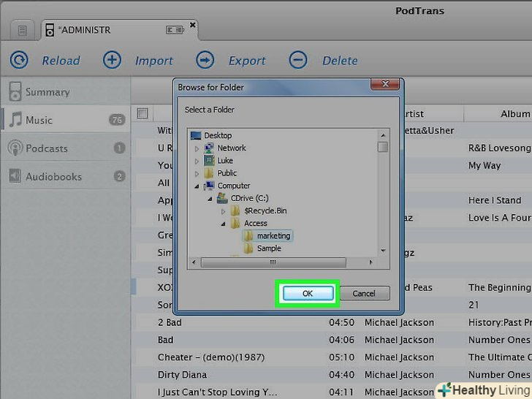Expand the $Recycle.Bin tree node arrow
The width and height of the screenshot is (532, 399).
pos(223,211)
